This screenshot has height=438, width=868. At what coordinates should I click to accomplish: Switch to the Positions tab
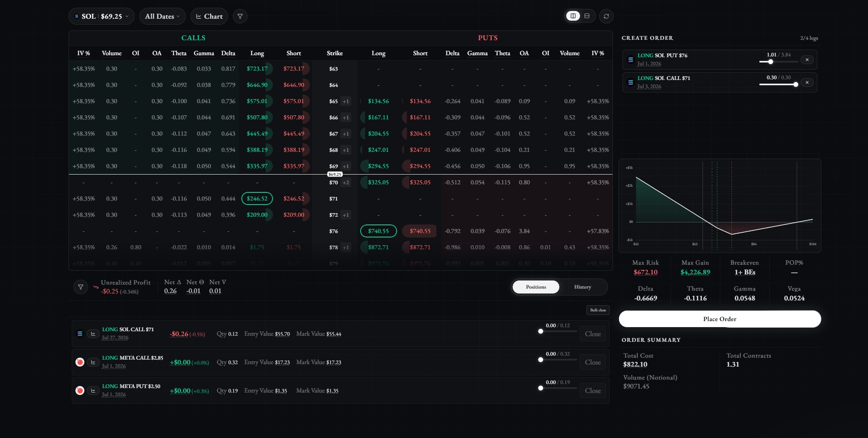pyautogui.click(x=536, y=287)
